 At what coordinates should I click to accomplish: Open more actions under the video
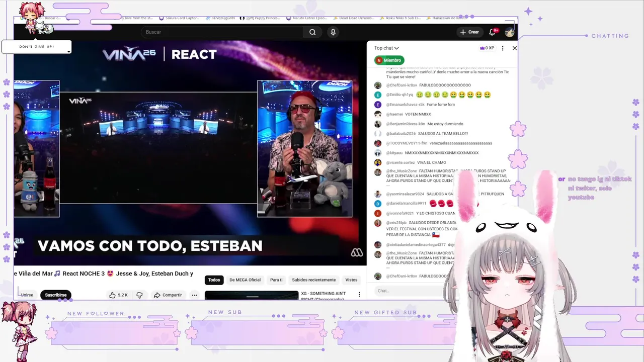pyautogui.click(x=194, y=295)
